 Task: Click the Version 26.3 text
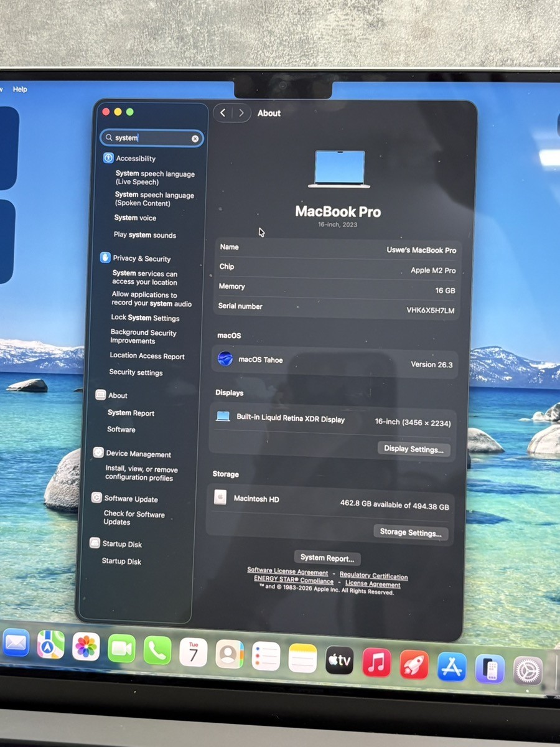point(432,364)
